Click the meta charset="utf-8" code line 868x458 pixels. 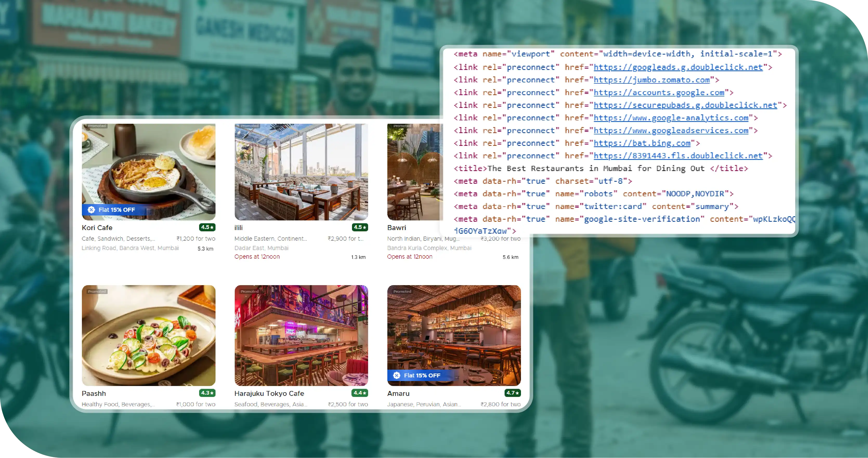tap(543, 181)
